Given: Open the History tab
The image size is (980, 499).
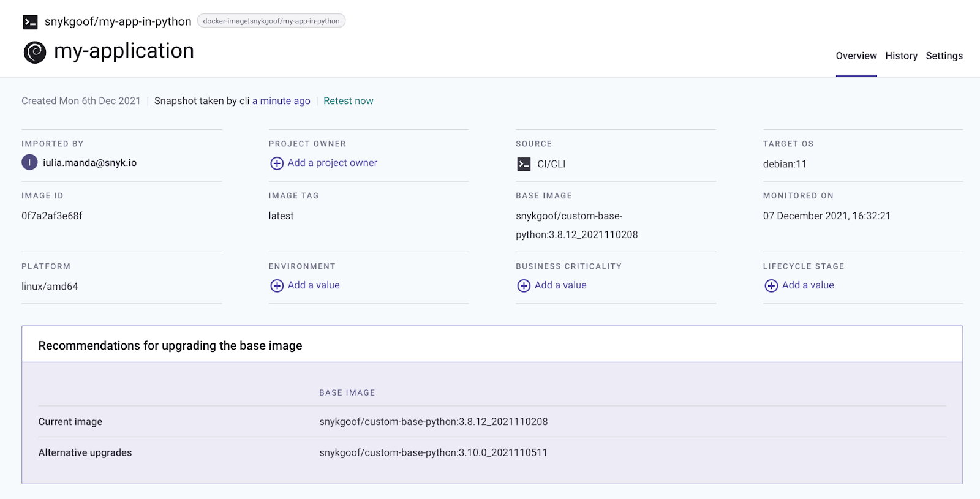Looking at the screenshot, I should coord(901,56).
